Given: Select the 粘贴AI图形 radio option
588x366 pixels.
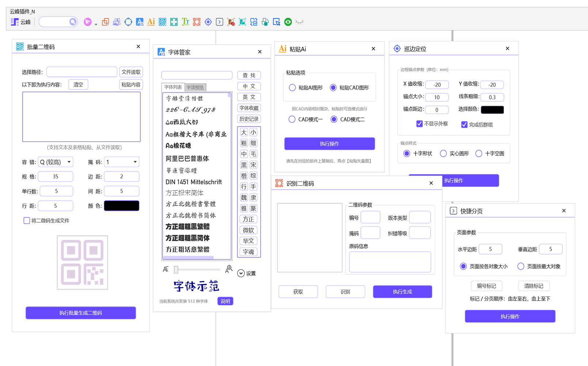Looking at the screenshot, I should point(292,87).
